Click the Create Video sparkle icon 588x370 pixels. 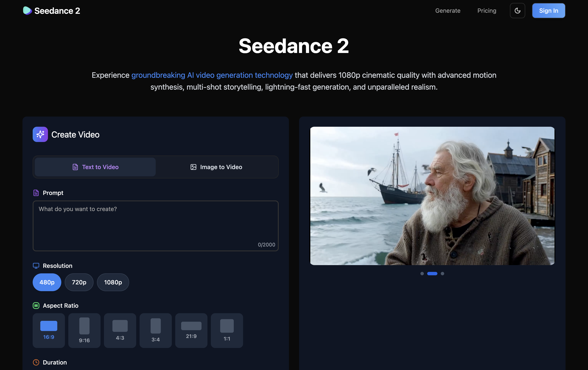coord(40,134)
